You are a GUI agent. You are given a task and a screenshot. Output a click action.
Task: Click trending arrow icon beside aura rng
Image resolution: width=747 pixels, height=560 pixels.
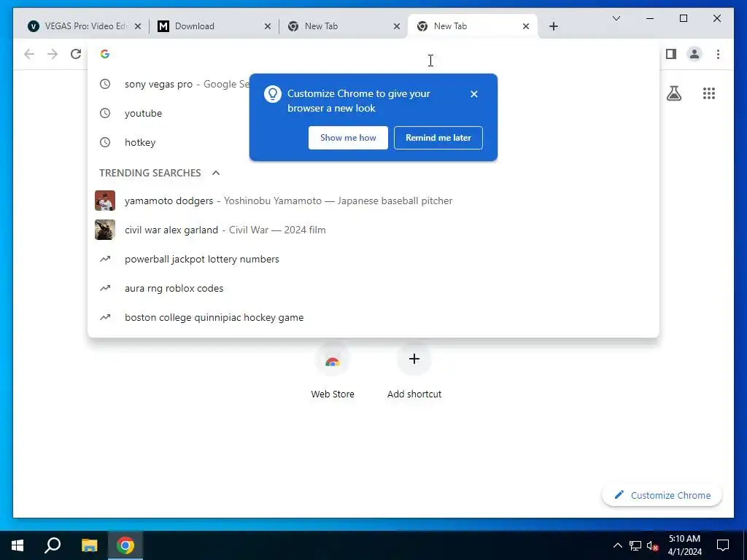click(105, 288)
